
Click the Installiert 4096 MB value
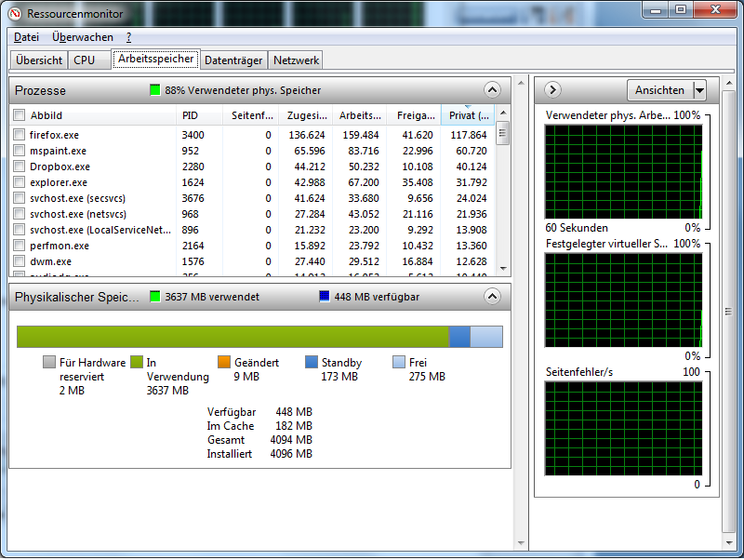291,454
